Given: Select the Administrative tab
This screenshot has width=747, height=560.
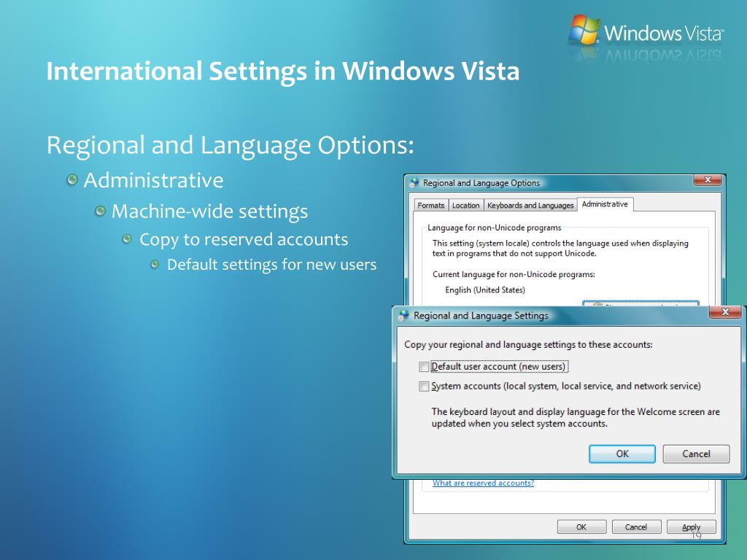Looking at the screenshot, I should (x=605, y=204).
